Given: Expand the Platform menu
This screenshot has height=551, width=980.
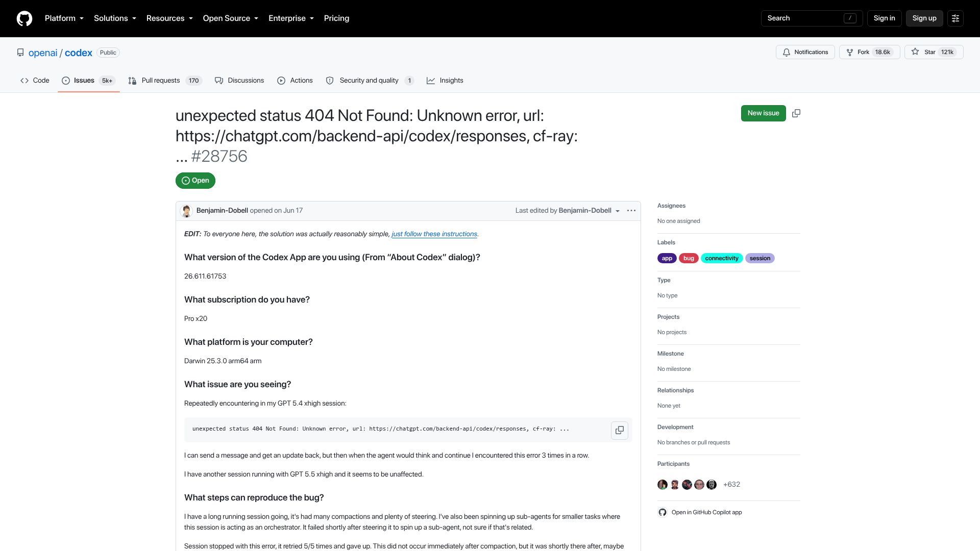Looking at the screenshot, I should pos(64,18).
